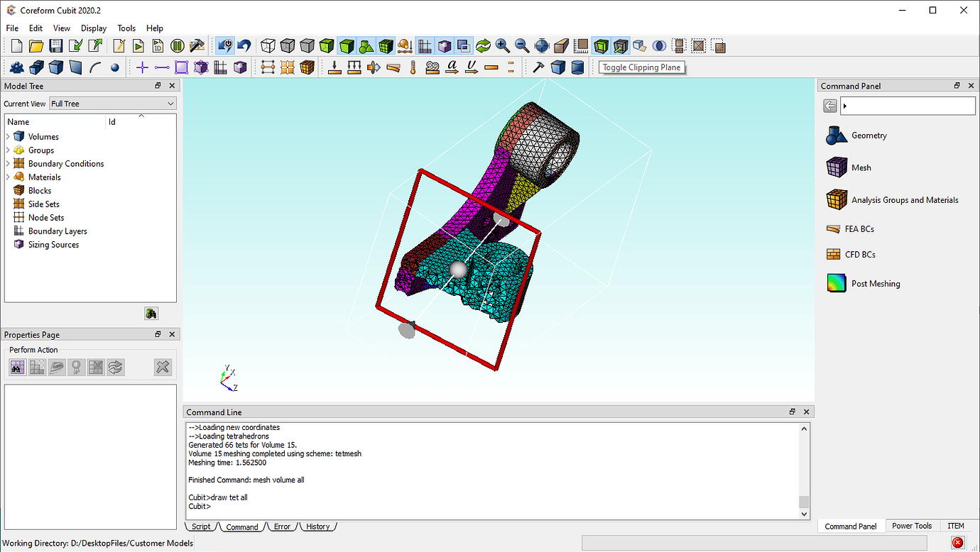Click the pause journal playback icon
The height and width of the screenshot is (552, 980).
click(x=177, y=46)
